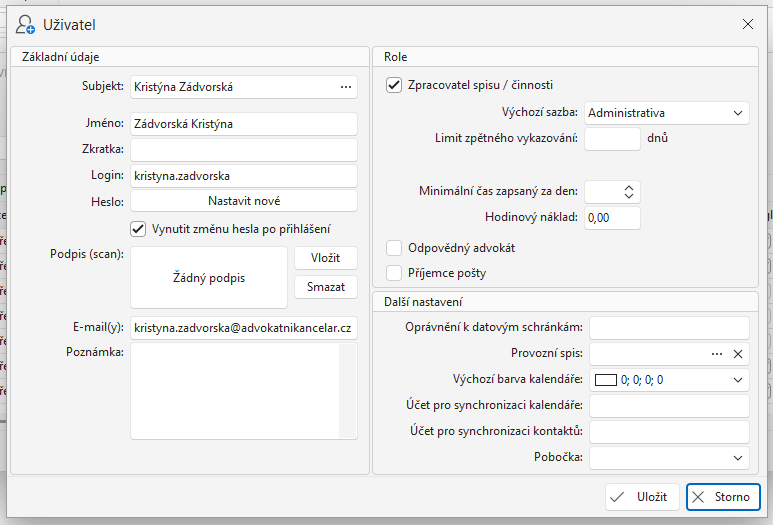Open subject picker with ellipsis button
Screen dimensions: 773x525
click(x=346, y=87)
